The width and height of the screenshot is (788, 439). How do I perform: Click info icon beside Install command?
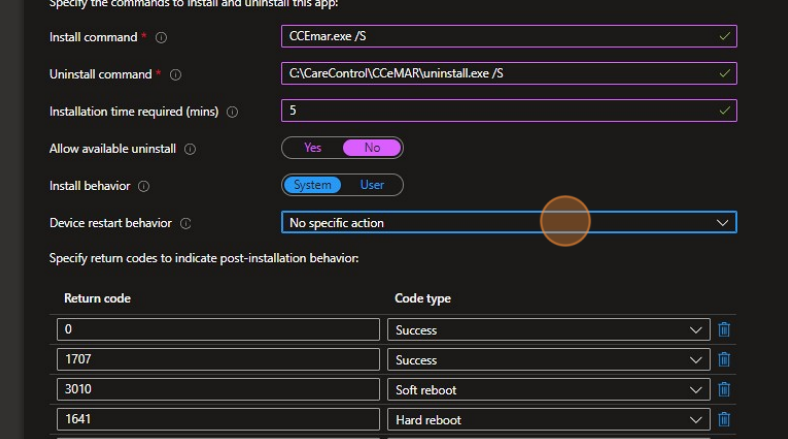click(161, 38)
